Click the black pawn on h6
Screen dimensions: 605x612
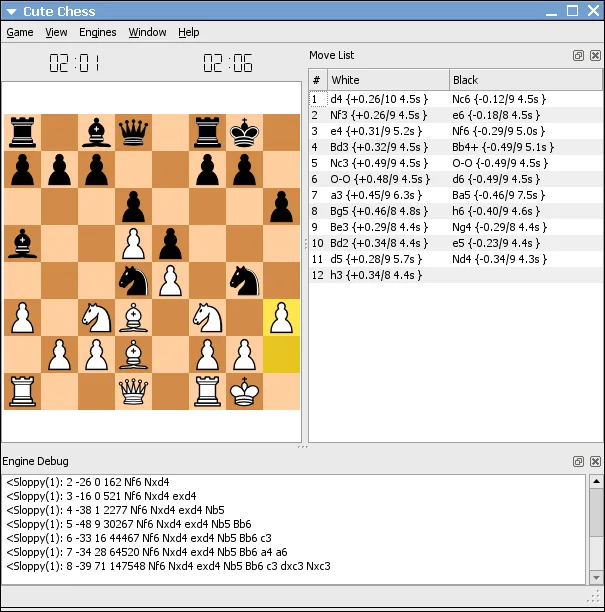(281, 206)
